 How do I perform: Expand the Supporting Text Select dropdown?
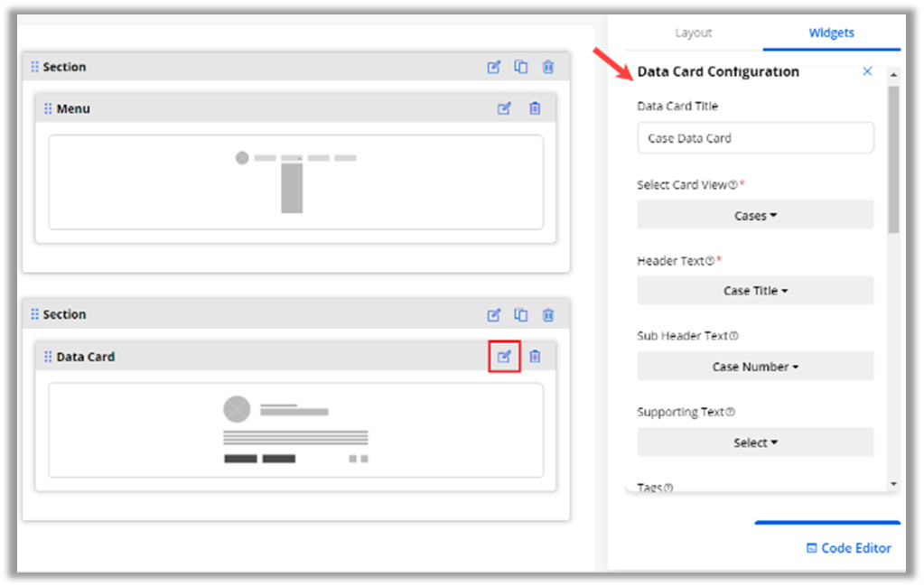[755, 443]
